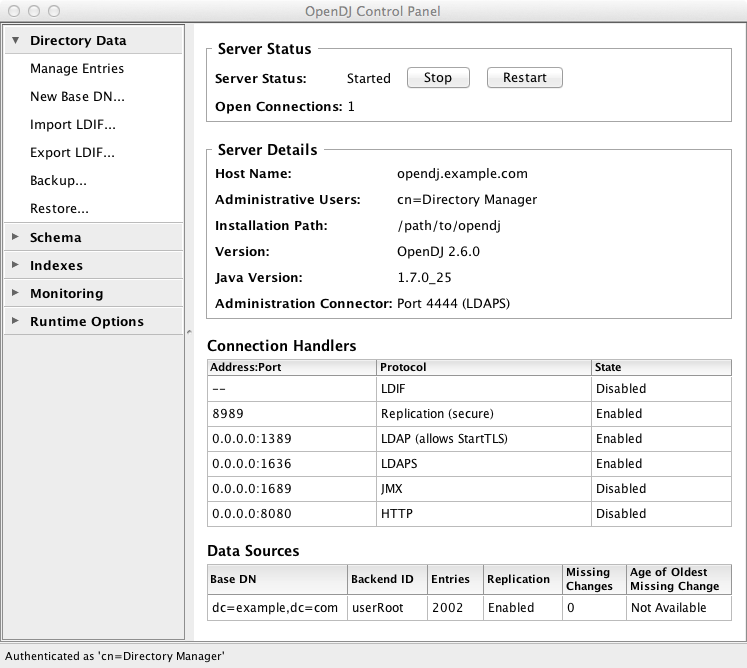Select the LDIF protocol cell
The height and width of the screenshot is (668, 747).
coord(484,389)
